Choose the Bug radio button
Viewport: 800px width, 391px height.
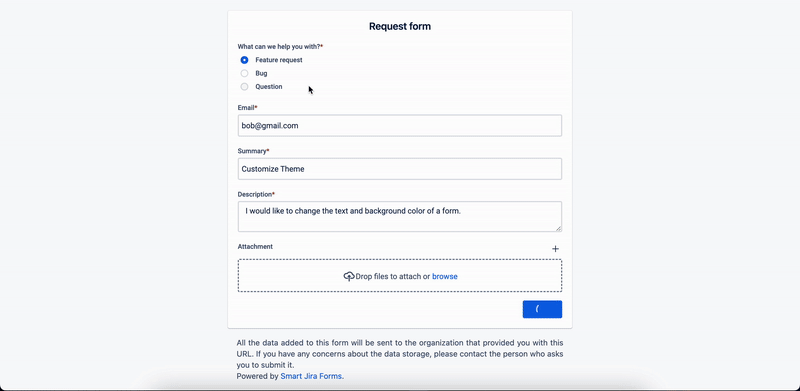coord(244,73)
